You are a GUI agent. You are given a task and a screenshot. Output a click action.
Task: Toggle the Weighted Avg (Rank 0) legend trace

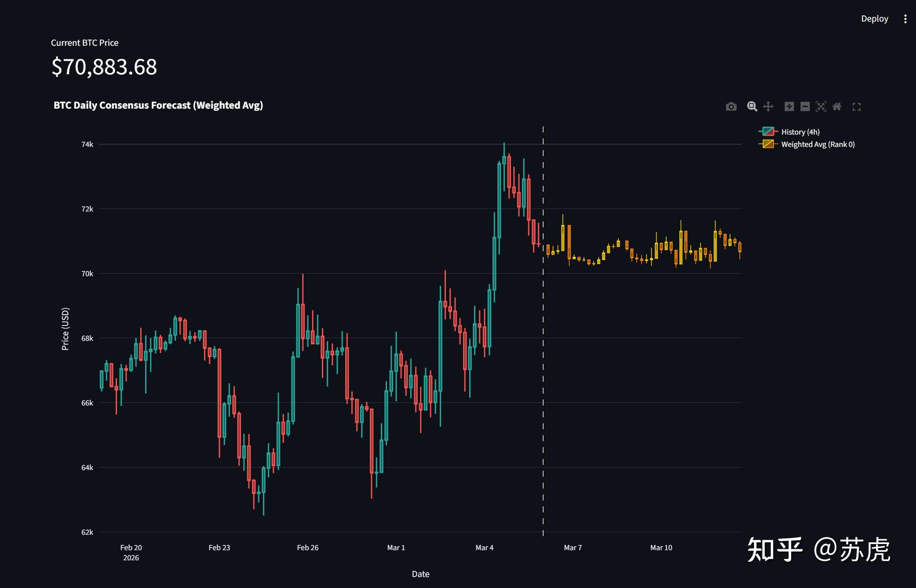(817, 144)
